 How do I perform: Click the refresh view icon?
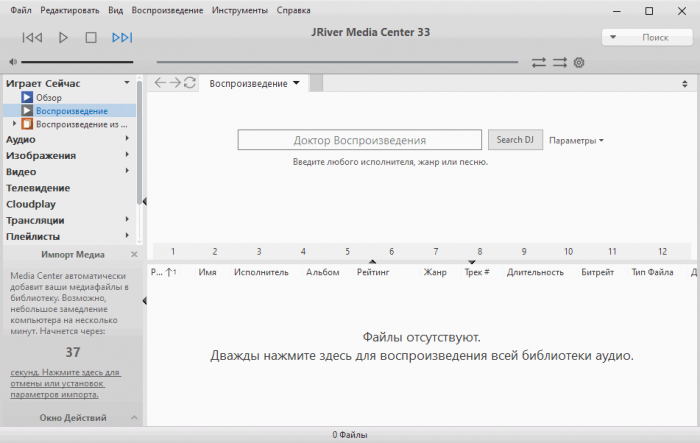point(190,83)
